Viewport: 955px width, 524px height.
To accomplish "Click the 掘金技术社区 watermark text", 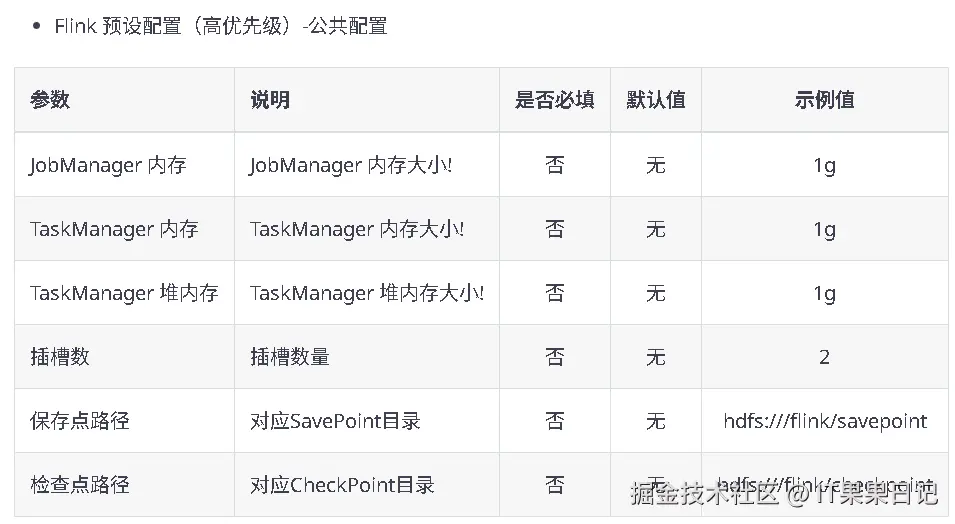I will (x=703, y=492).
